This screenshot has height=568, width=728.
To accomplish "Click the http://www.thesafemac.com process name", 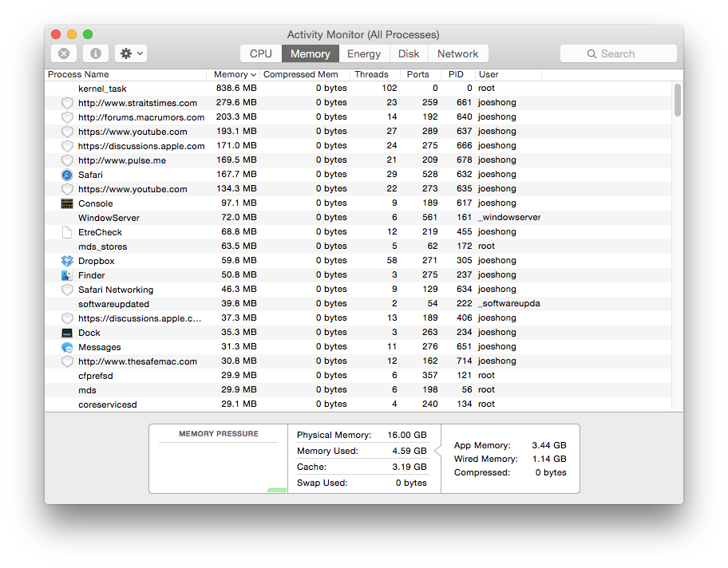I will click(x=137, y=361).
